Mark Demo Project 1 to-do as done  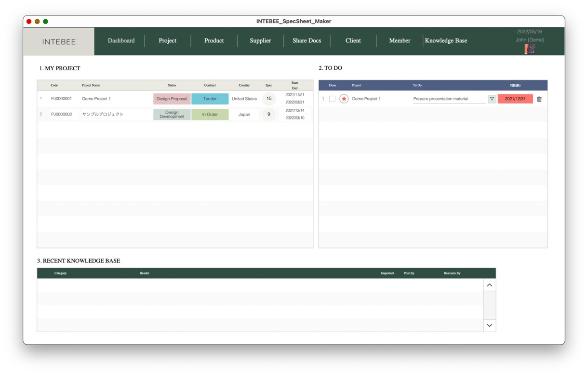point(332,99)
